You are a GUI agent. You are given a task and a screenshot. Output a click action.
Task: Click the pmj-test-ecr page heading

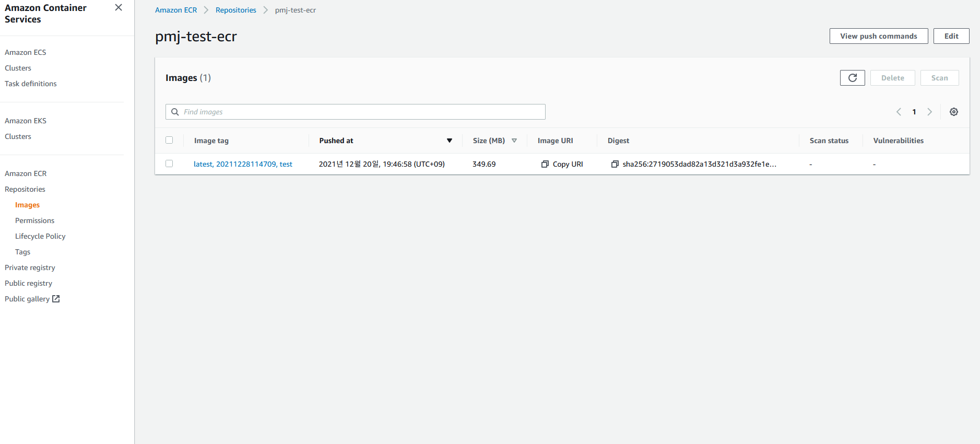(x=196, y=37)
